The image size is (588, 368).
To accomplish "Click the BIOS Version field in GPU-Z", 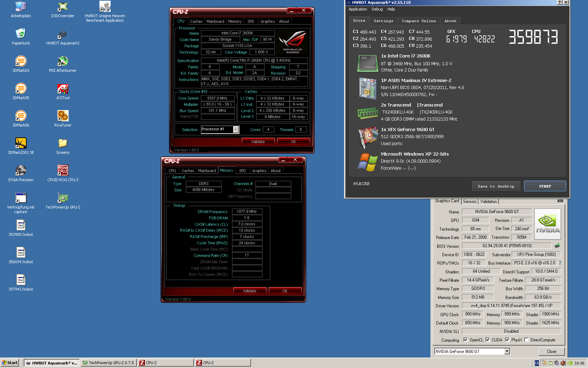I will [507, 246].
